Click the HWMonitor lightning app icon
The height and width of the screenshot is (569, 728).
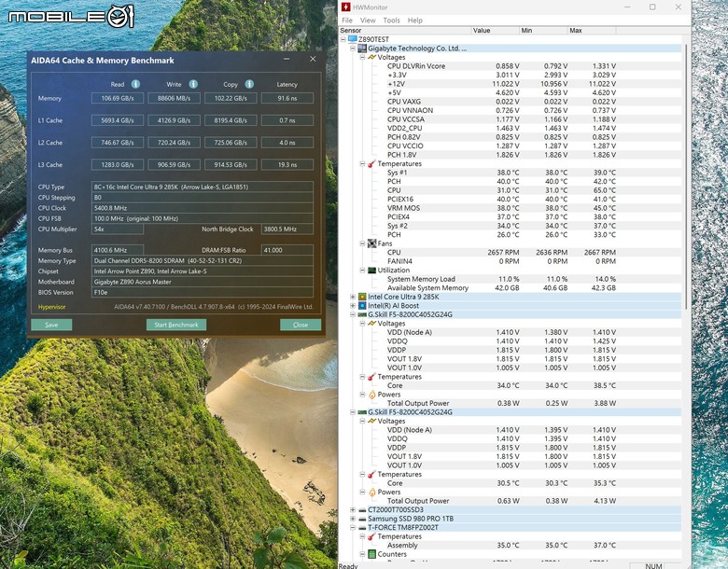(x=346, y=7)
